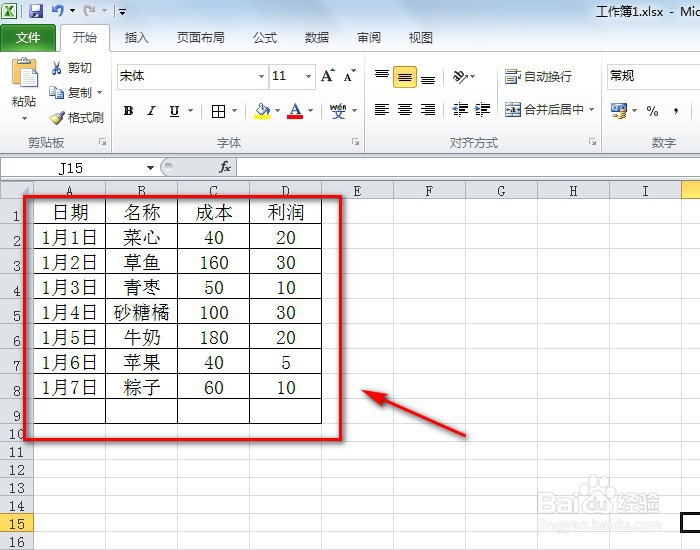Expand the font color dropdown arrow
This screenshot has width=700, height=550.
click(311, 111)
